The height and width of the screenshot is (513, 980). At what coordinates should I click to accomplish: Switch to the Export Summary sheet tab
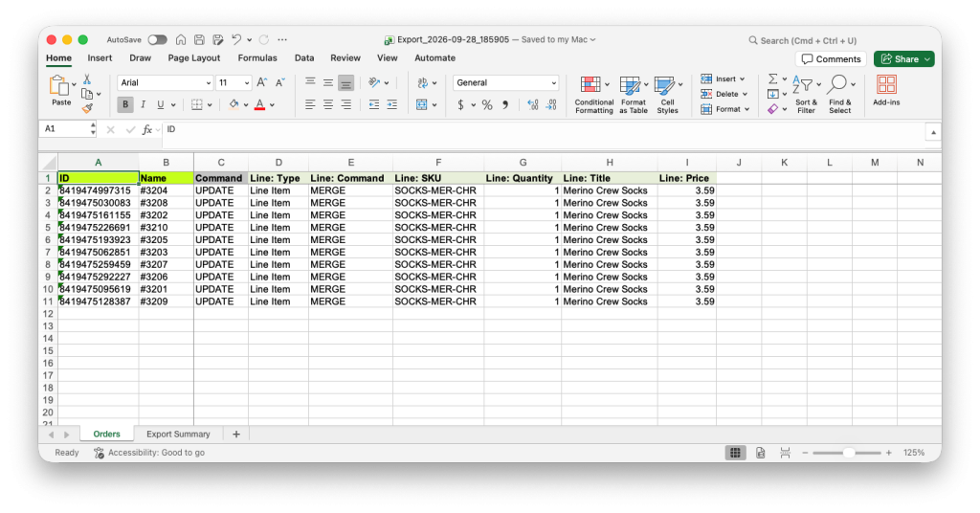click(178, 435)
